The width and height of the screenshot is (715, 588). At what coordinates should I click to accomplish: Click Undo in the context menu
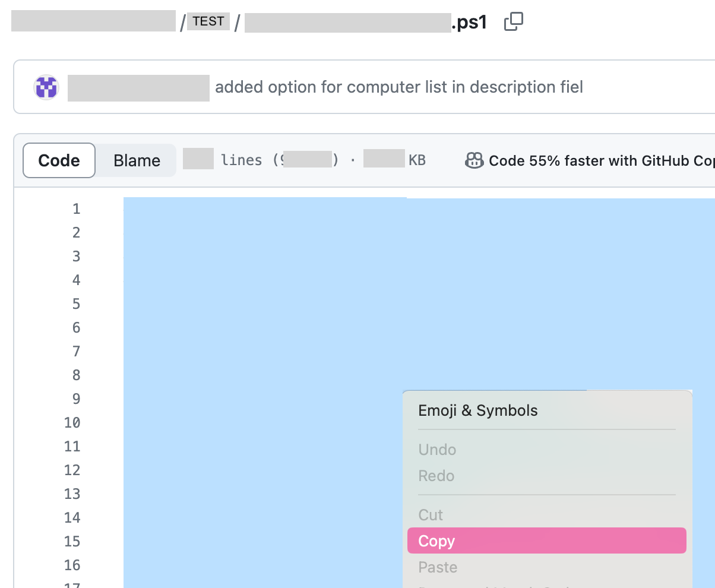pos(437,450)
